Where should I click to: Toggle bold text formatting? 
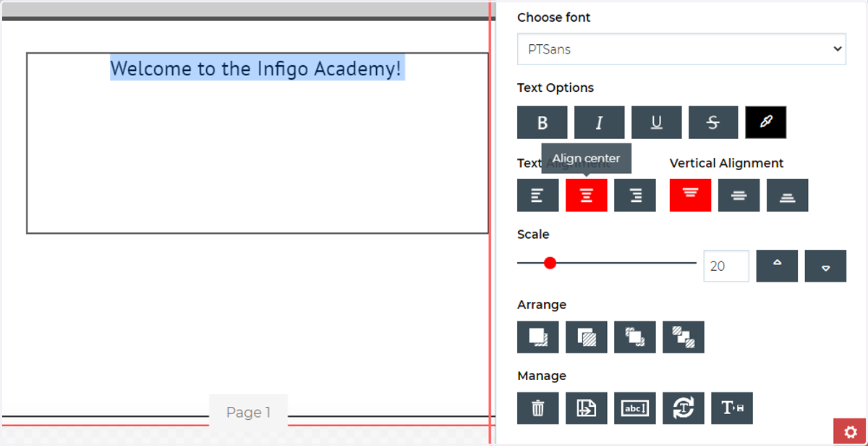(x=542, y=122)
